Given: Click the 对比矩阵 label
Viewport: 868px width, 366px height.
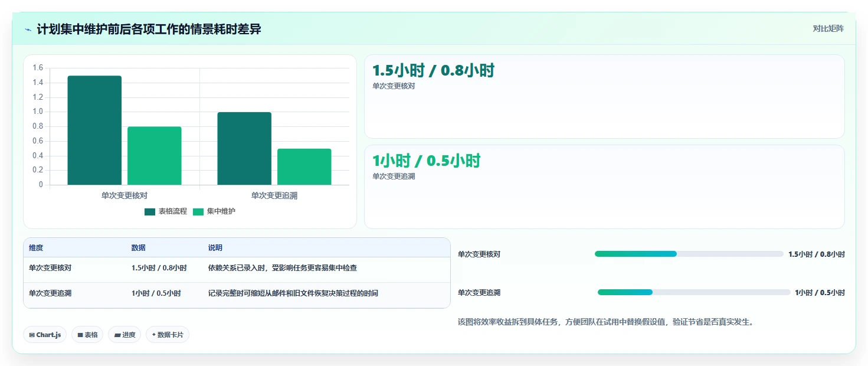Looking at the screenshot, I should coord(828,29).
